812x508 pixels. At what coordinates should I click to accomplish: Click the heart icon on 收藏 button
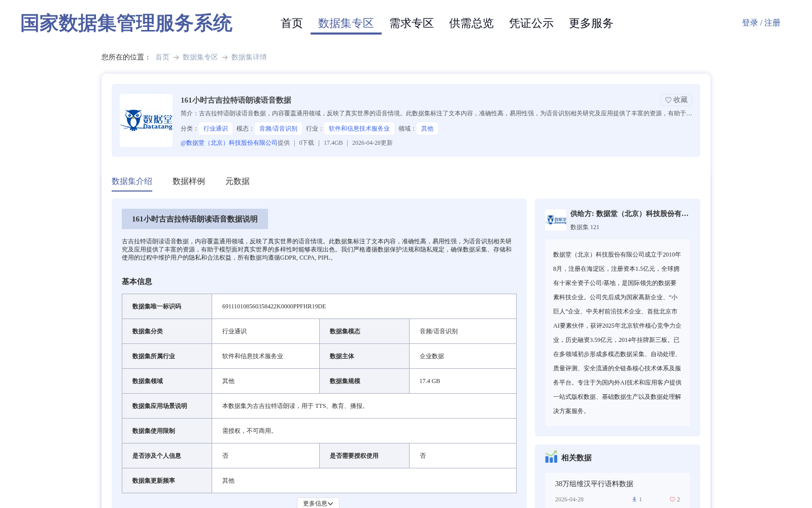pos(668,100)
